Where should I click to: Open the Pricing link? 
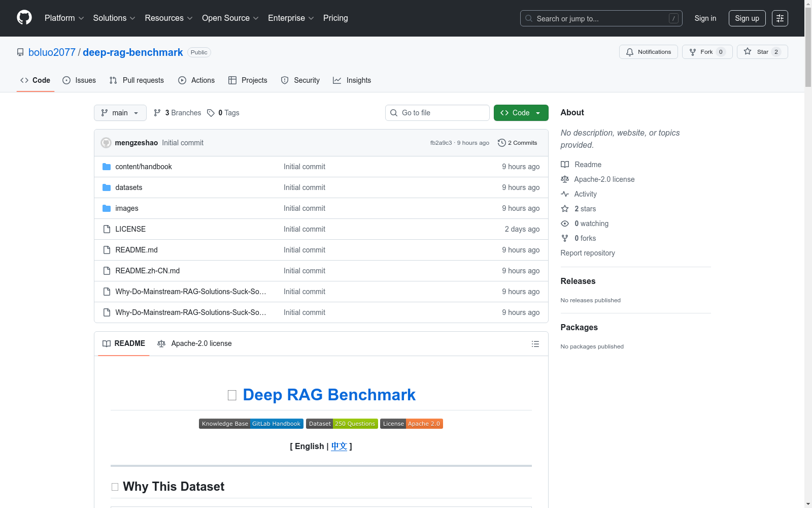coord(335,18)
